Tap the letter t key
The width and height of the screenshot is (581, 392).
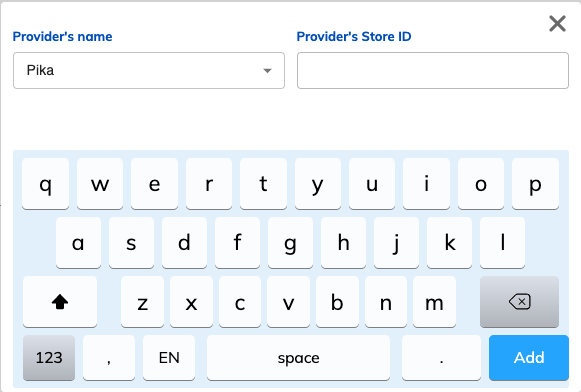pos(263,184)
